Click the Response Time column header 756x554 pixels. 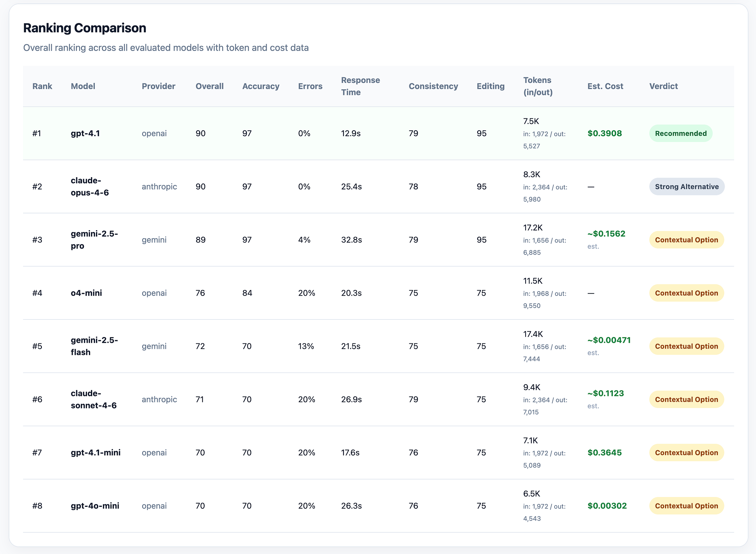pos(361,86)
